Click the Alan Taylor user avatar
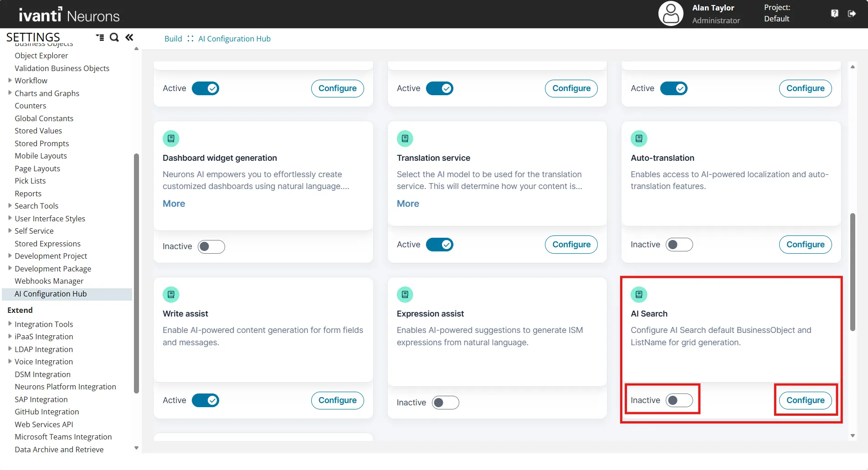The height and width of the screenshot is (470, 868). pyautogui.click(x=671, y=14)
